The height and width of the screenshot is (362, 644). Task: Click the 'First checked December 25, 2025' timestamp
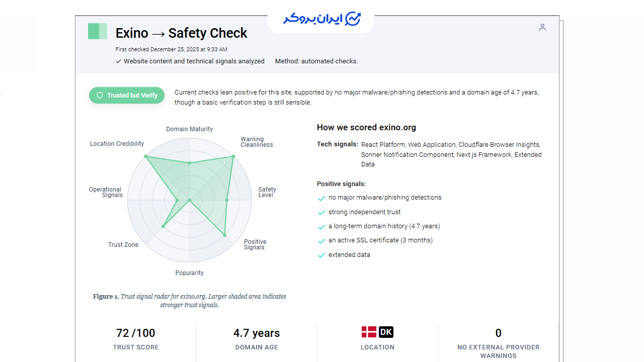coord(172,49)
